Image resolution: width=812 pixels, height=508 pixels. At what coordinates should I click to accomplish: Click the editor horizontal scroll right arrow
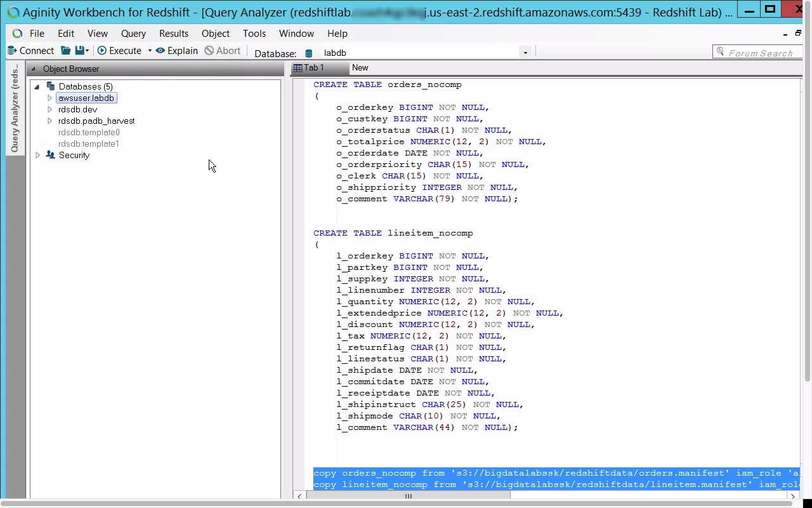tap(794, 497)
